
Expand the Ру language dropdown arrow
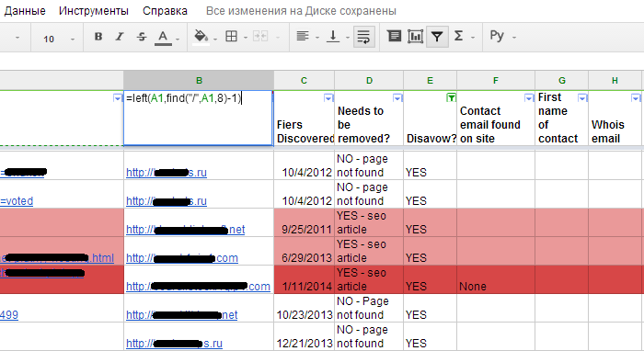tap(513, 38)
